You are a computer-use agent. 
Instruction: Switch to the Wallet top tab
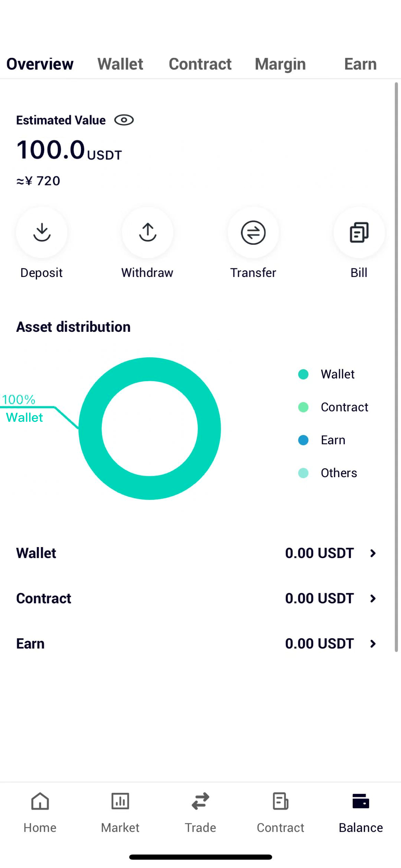tap(120, 64)
